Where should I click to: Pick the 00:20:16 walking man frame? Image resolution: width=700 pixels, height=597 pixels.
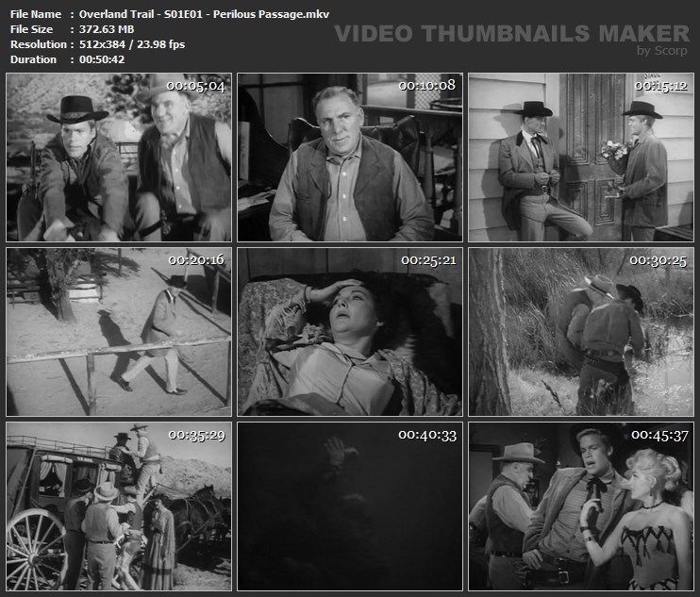tap(119, 332)
